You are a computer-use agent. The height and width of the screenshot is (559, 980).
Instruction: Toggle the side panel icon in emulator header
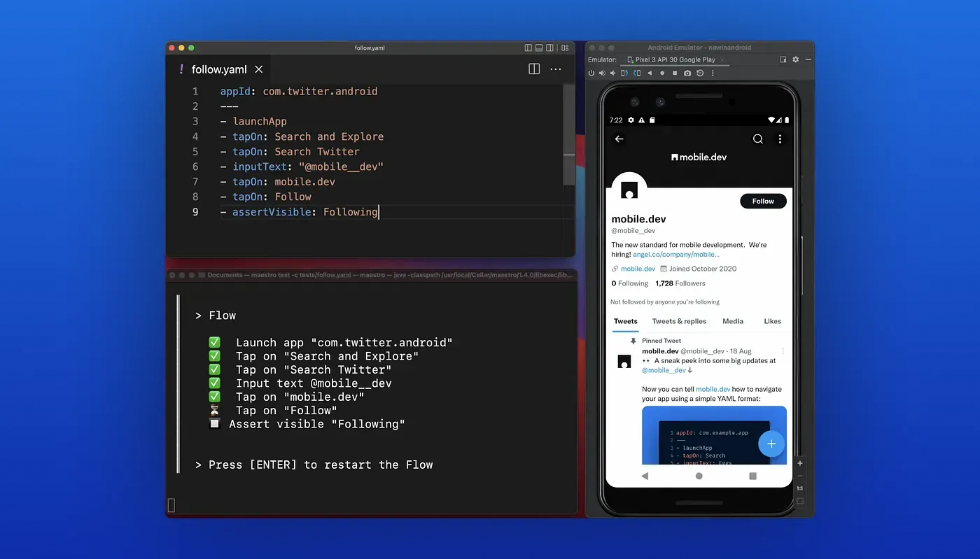(783, 59)
